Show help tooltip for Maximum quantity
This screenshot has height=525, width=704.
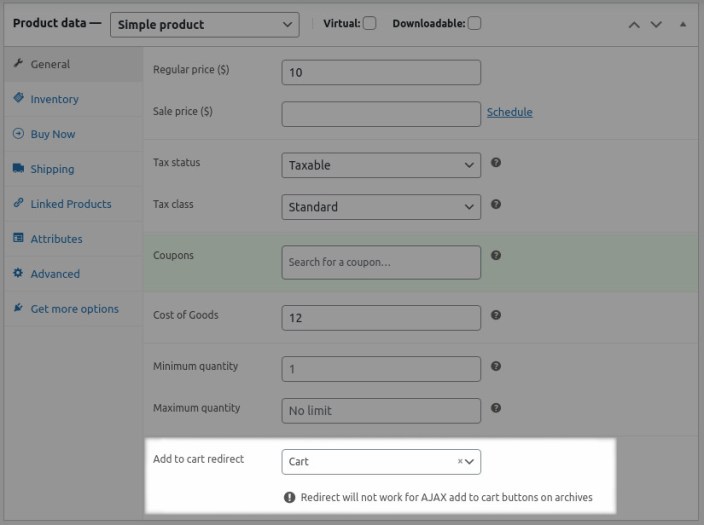(x=496, y=408)
